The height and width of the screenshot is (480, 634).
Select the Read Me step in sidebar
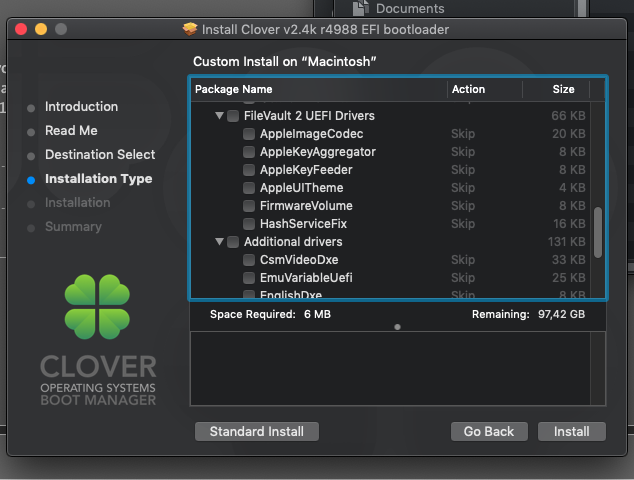pyautogui.click(x=71, y=131)
